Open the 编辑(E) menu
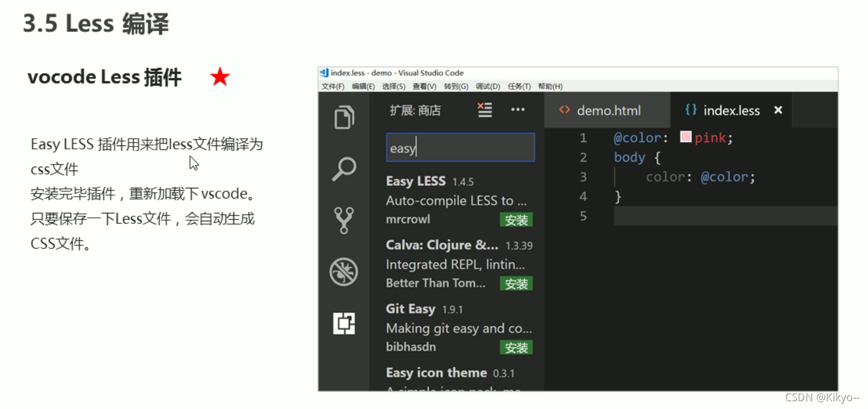Viewport: 868px width, 409px height. coord(363,86)
